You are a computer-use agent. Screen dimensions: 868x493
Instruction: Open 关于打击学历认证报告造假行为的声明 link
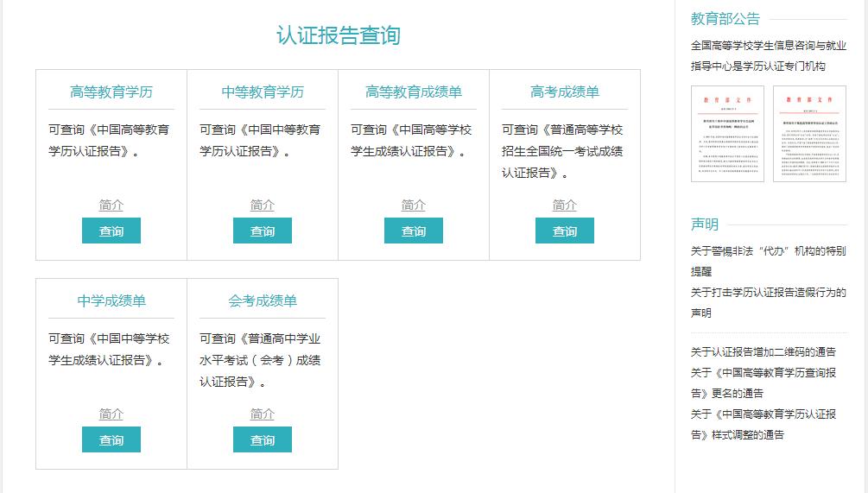[769, 303]
